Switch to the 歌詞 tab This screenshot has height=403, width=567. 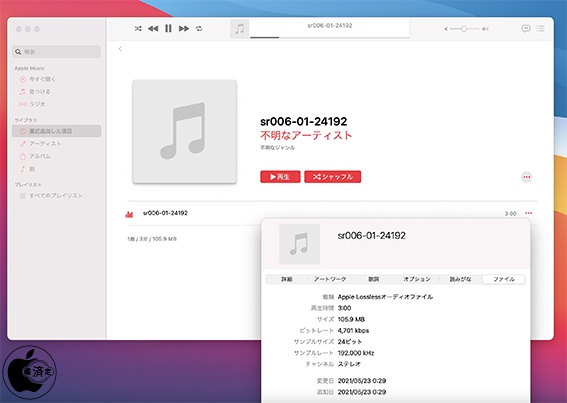pos(374,279)
